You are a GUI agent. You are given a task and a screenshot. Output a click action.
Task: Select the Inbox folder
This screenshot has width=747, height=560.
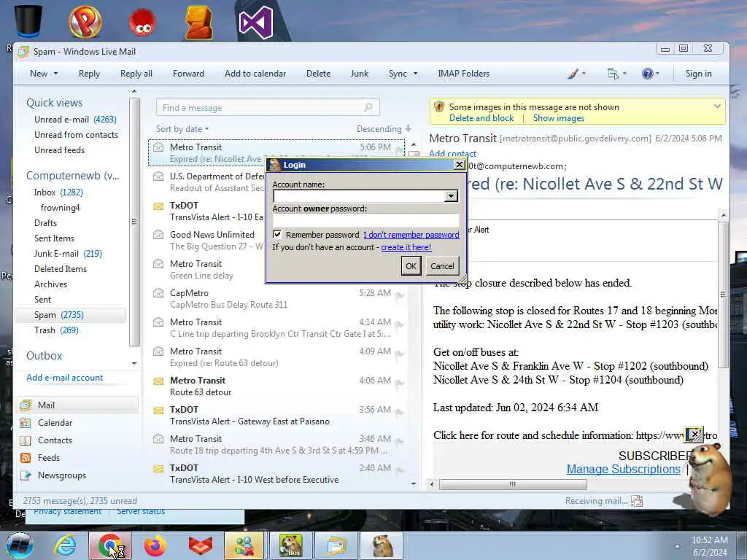pyautogui.click(x=58, y=192)
